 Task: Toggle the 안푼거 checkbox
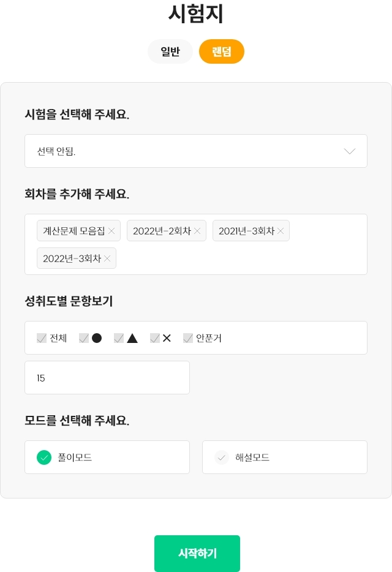coord(188,338)
